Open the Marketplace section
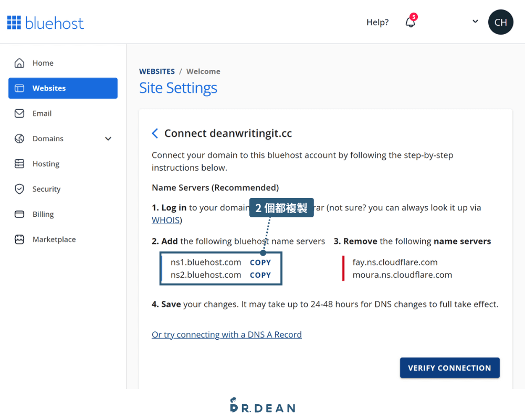 coord(63,239)
